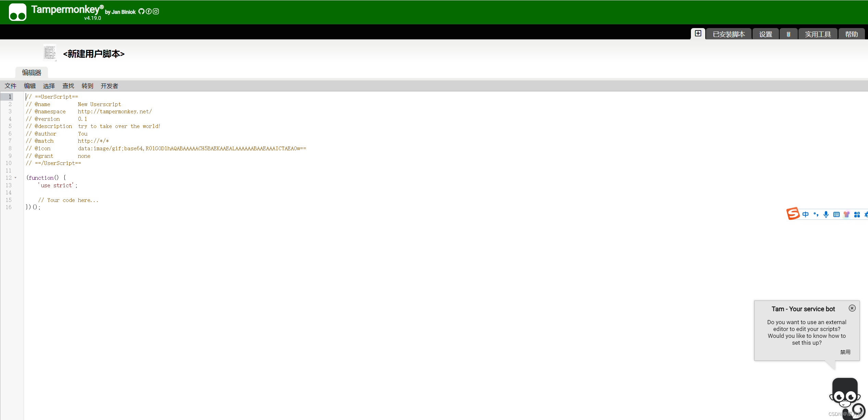Click the Sogou skin shirt icon
Viewport: 868px width, 420px height.
coord(846,215)
